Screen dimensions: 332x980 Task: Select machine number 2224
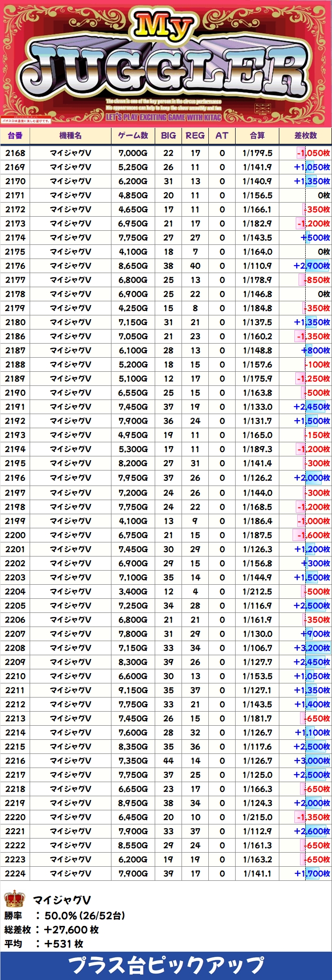[15, 873]
